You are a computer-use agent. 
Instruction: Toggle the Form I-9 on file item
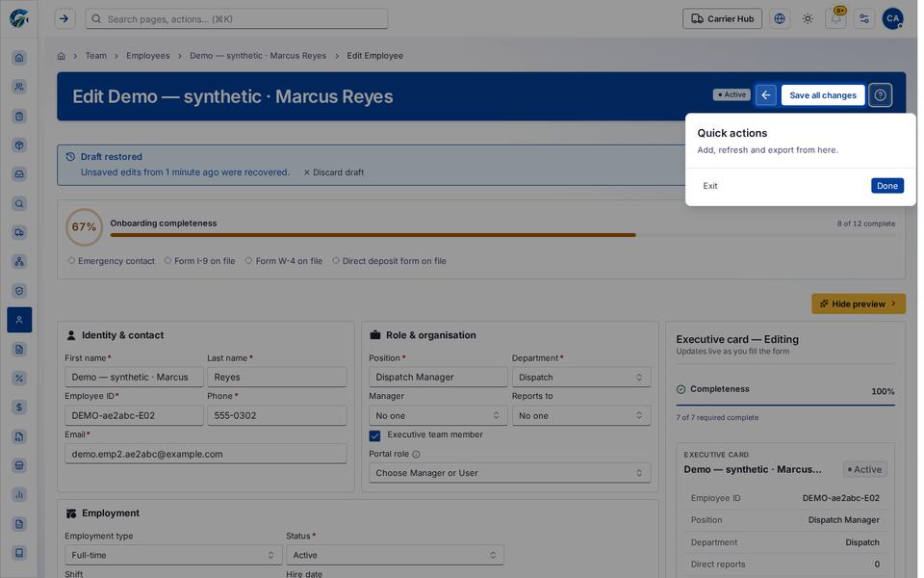(200, 261)
